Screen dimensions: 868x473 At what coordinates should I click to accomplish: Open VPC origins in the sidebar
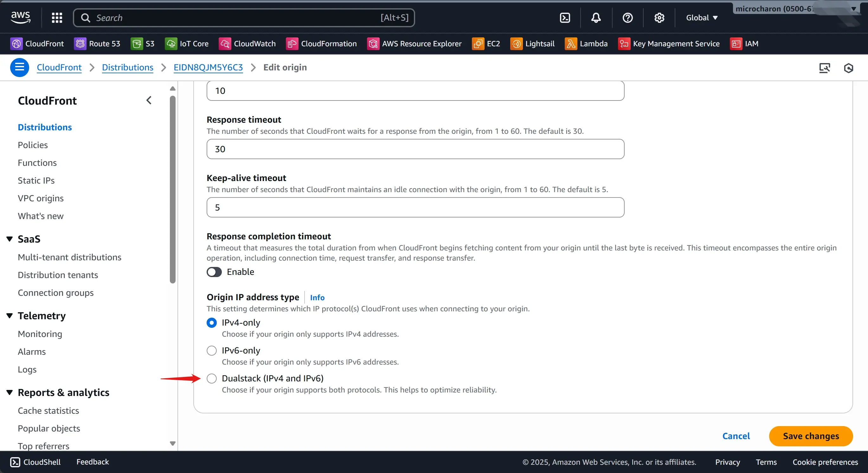pos(41,198)
